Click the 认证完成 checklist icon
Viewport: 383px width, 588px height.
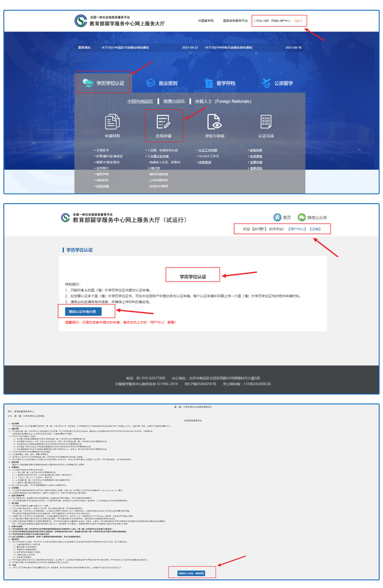point(266,122)
